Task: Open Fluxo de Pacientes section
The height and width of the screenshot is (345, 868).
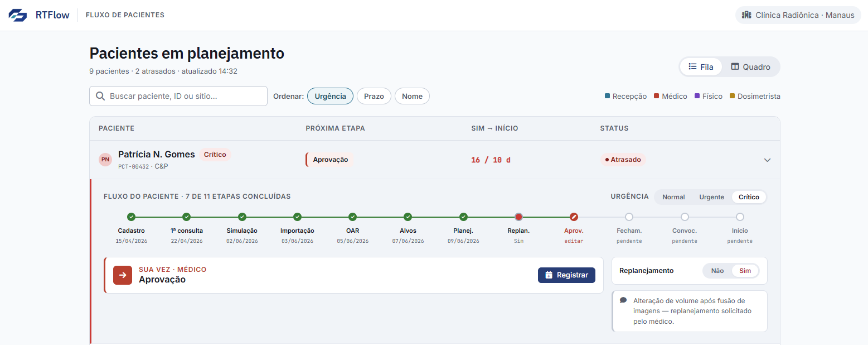Action: tap(125, 15)
